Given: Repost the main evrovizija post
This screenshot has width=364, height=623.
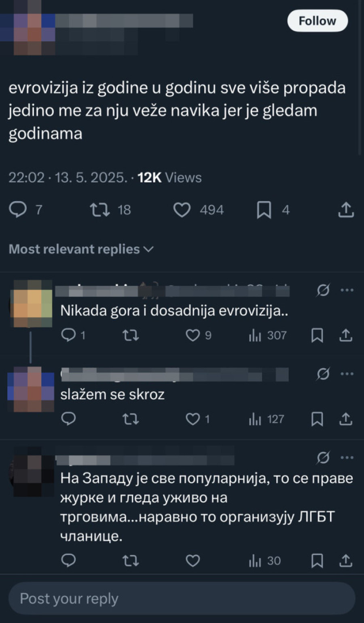Looking at the screenshot, I should pos(110,210).
